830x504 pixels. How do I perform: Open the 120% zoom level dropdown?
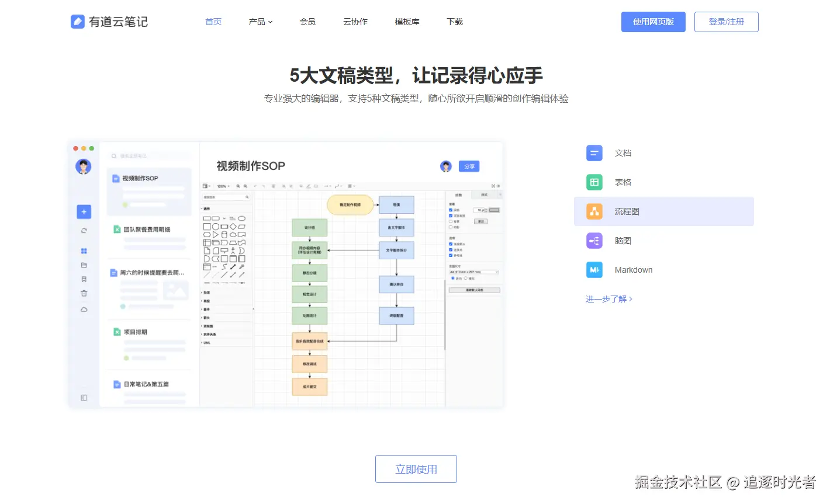click(x=223, y=186)
